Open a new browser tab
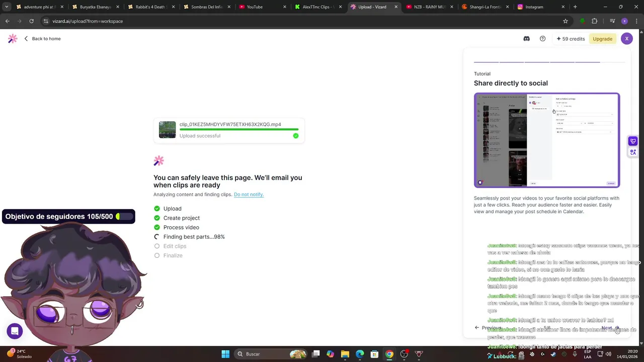 click(575, 7)
